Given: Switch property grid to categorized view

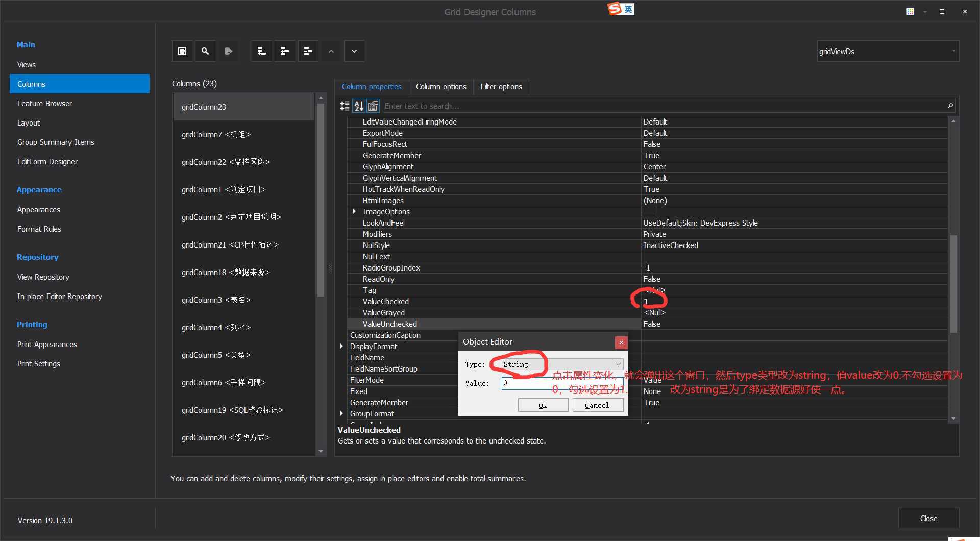Looking at the screenshot, I should pos(345,106).
